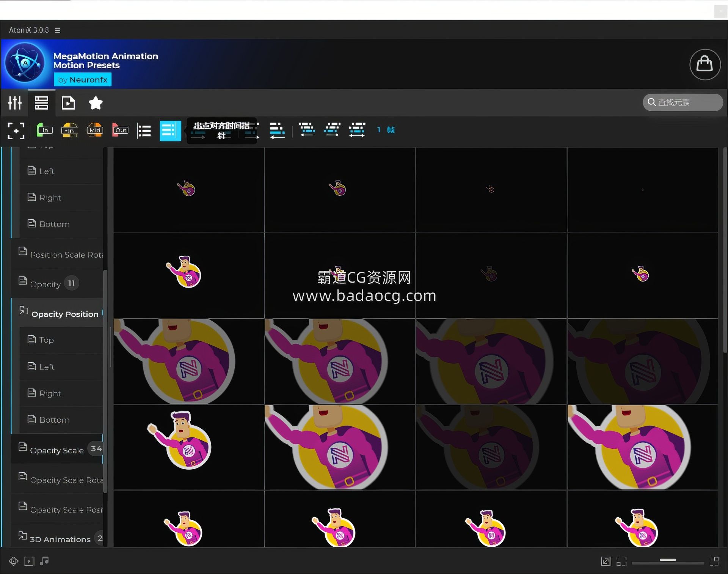Select the orange Mid animation type

tap(95, 130)
